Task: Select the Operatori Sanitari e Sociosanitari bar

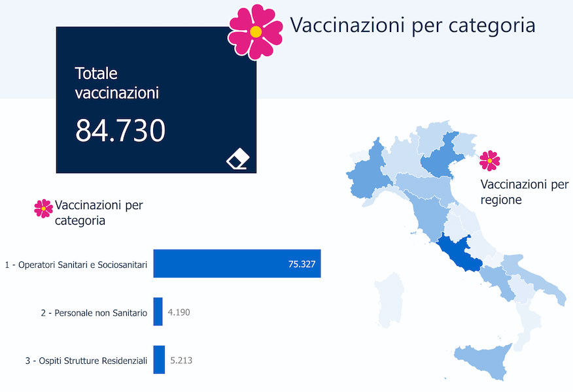Action: click(x=237, y=263)
